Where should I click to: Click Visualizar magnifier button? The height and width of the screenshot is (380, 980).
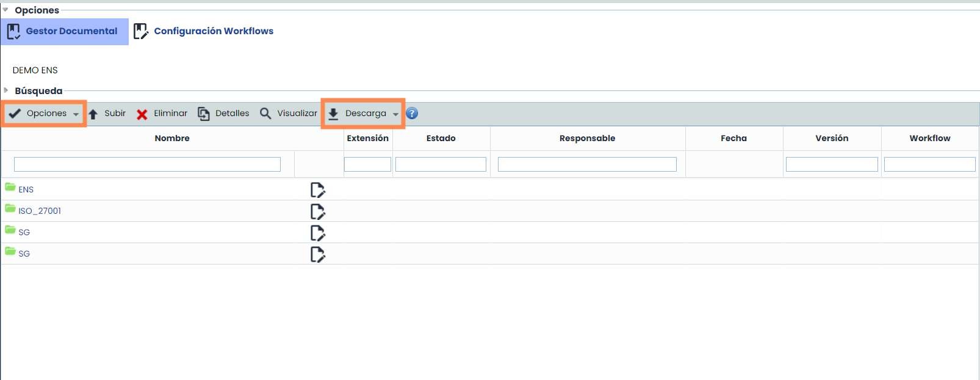tap(288, 114)
